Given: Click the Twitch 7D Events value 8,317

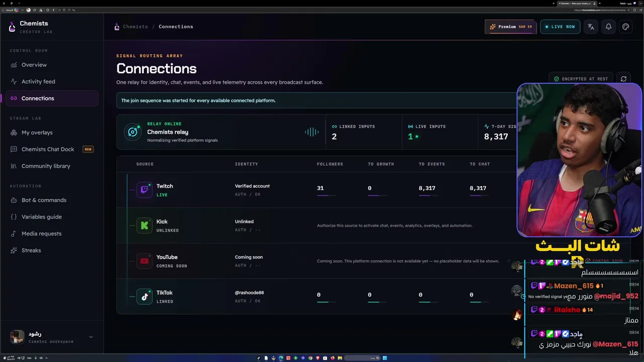Looking at the screenshot, I should click(x=427, y=188).
